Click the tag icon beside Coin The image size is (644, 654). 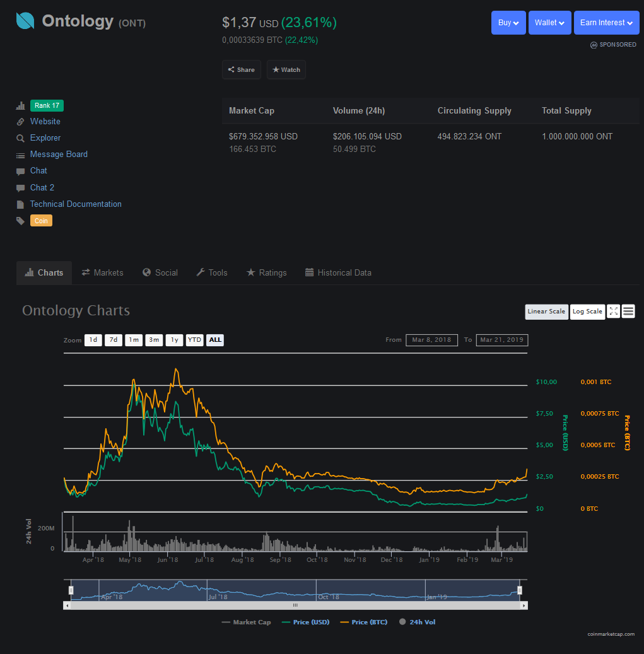(20, 221)
